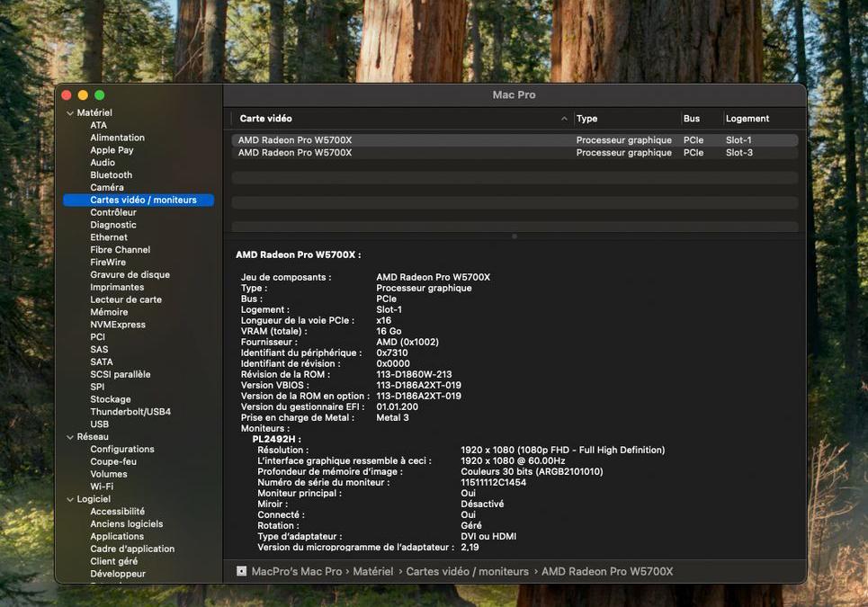
Task: Select the AMD Radeon Pro W5700X Slot-1 row
Action: [x=515, y=140]
